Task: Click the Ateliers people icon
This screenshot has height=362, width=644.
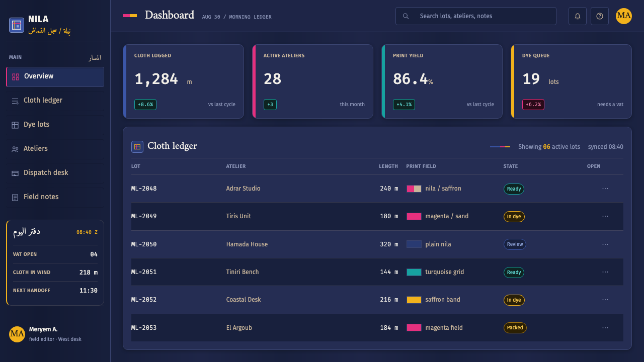Action: coord(15,149)
